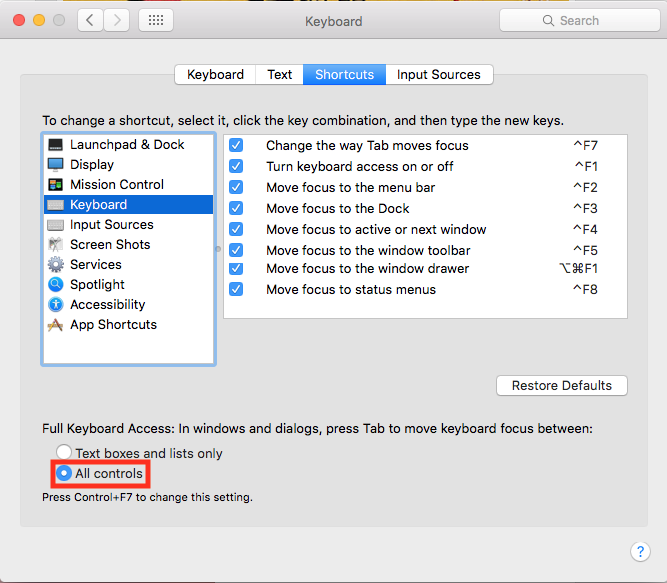Click the Services gear icon

[55, 264]
